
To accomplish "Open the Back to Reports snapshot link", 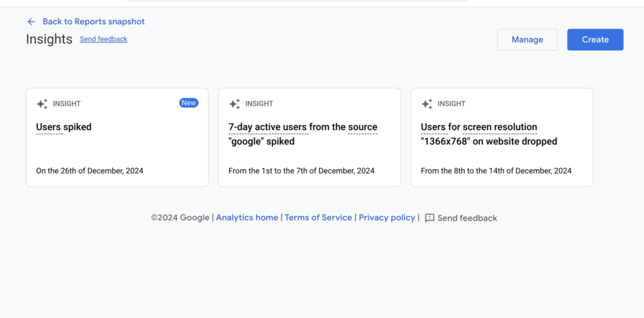I will tap(94, 21).
